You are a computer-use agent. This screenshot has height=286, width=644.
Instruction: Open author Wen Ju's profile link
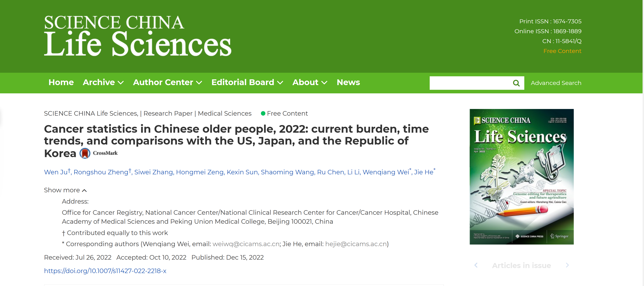tap(56, 172)
